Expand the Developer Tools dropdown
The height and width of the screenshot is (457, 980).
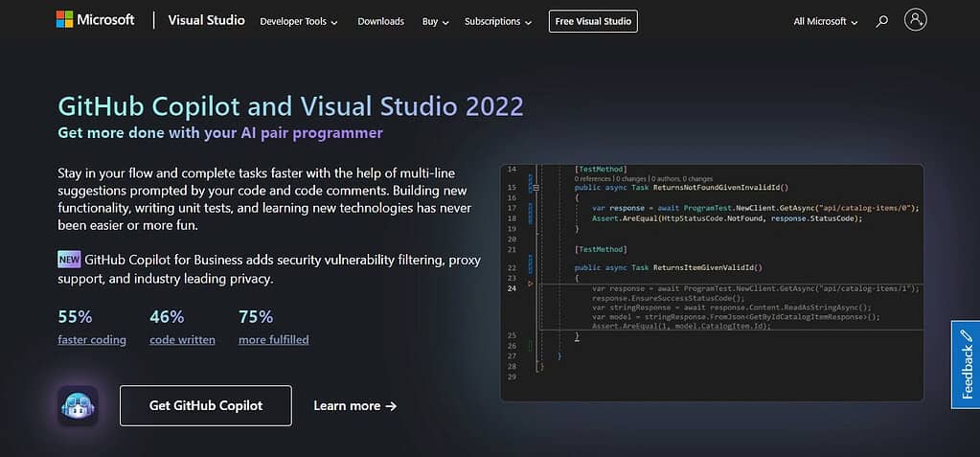(298, 21)
